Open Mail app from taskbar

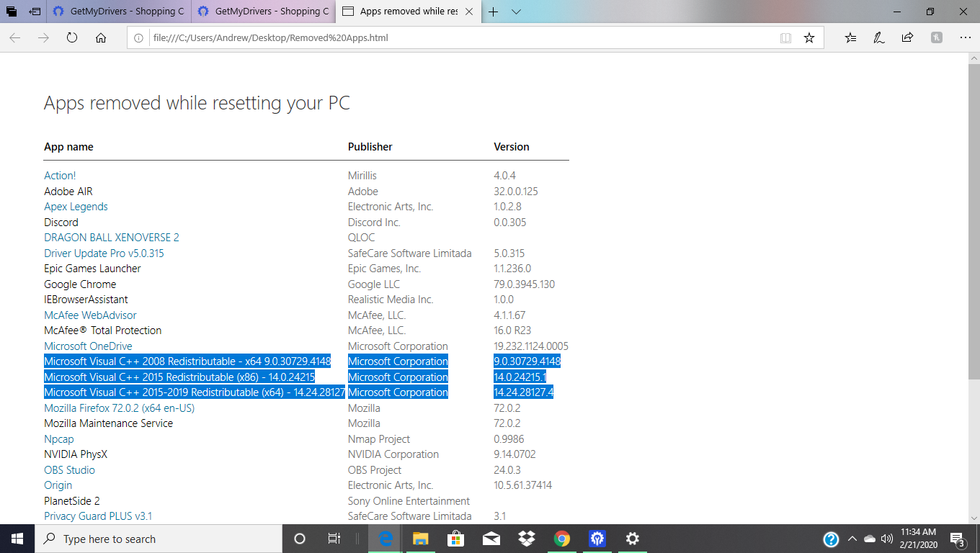tap(491, 539)
